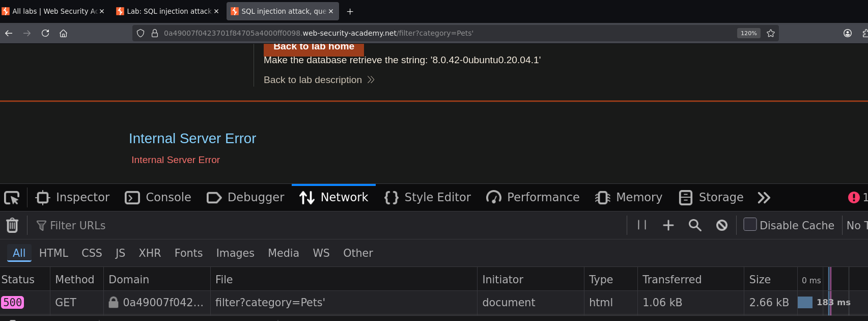Open the Style Editor panel

coord(428,198)
